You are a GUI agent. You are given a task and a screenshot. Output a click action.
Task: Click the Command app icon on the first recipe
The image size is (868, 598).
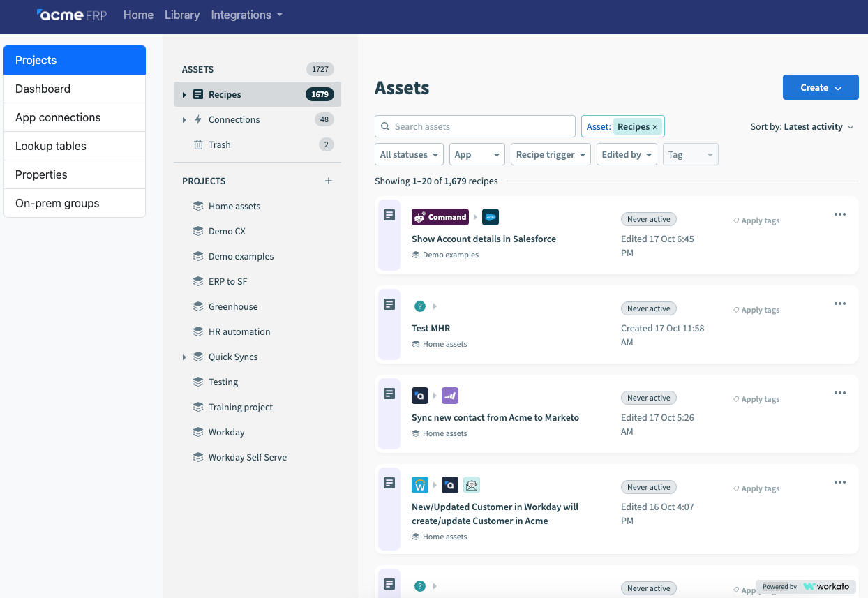[440, 217]
